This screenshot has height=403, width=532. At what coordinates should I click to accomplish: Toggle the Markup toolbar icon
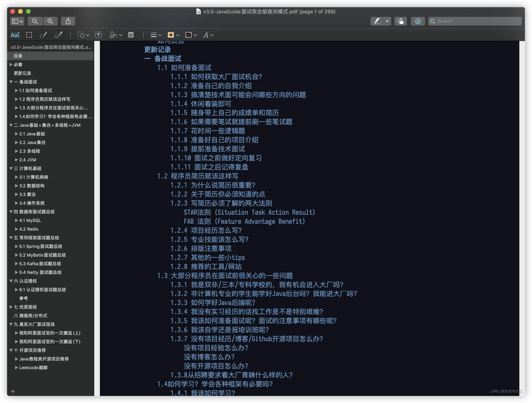[418, 21]
